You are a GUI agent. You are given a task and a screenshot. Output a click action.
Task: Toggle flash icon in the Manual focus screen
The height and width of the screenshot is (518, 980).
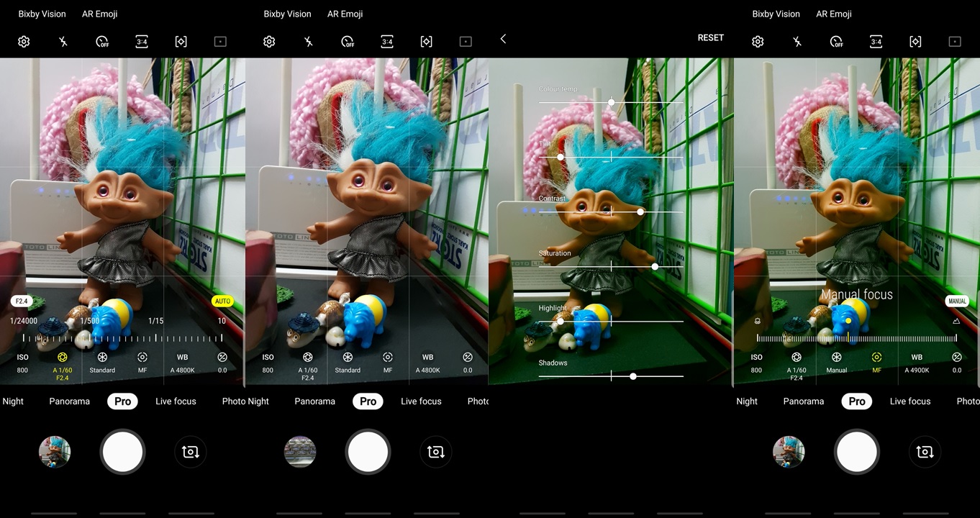coord(797,42)
